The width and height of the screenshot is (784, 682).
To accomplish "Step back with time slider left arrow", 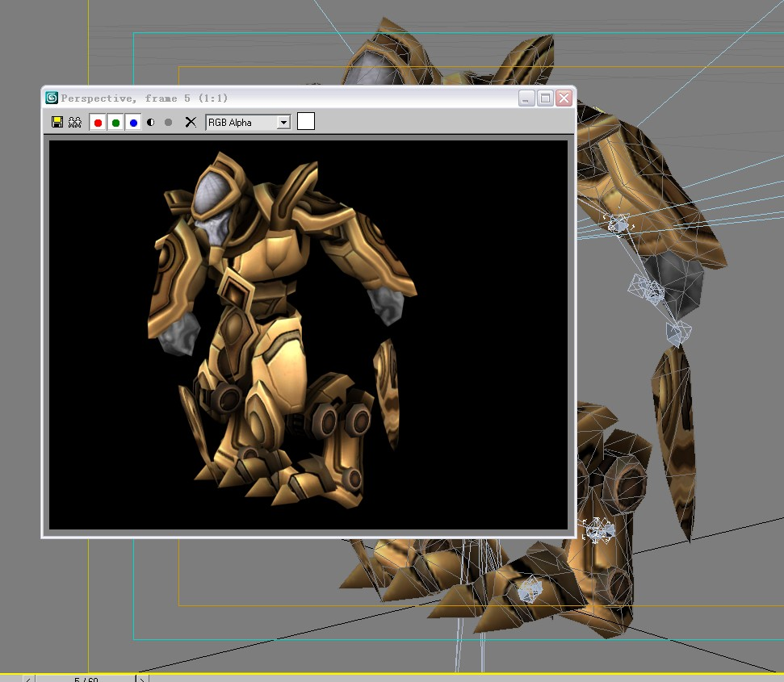I will 28,679.
